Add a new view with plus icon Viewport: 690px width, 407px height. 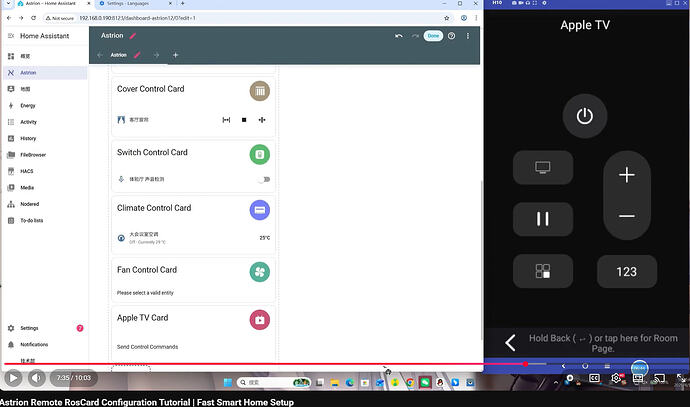pos(175,55)
